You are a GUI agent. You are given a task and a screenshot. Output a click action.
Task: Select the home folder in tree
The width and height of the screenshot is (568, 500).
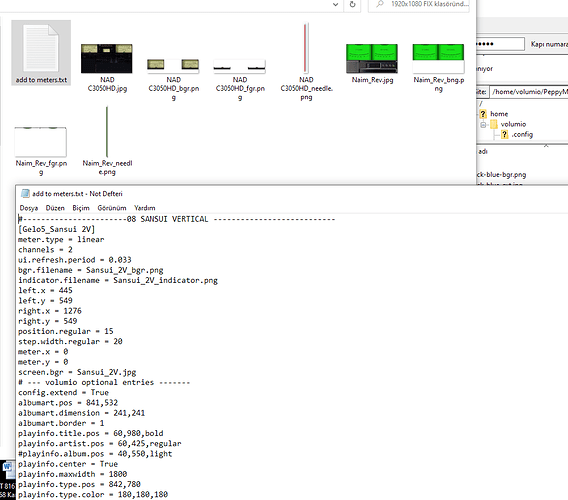499,114
